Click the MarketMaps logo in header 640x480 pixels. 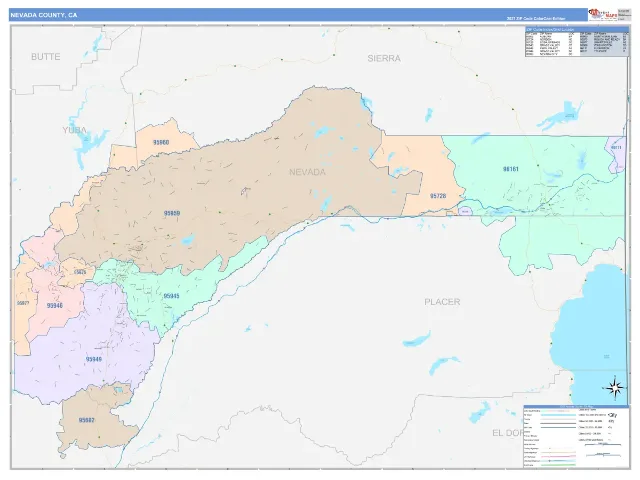(602, 15)
